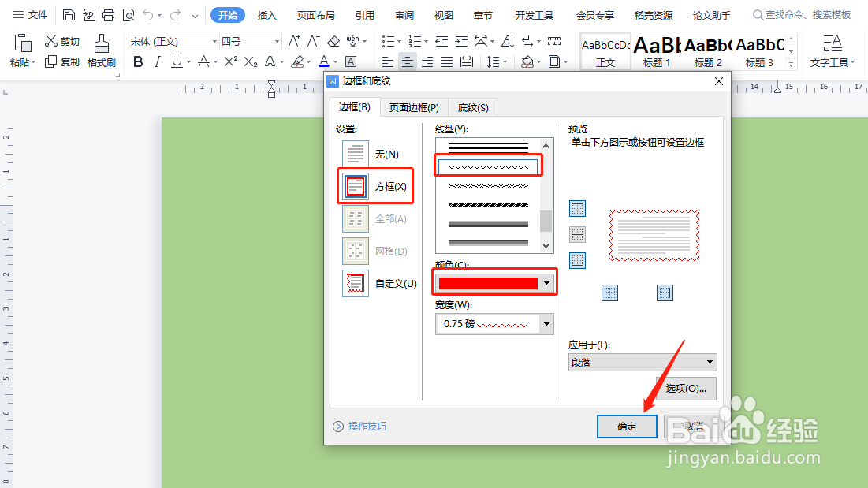This screenshot has width=868, height=488.
Task: Toggle the right border preview button
Action: point(665,292)
